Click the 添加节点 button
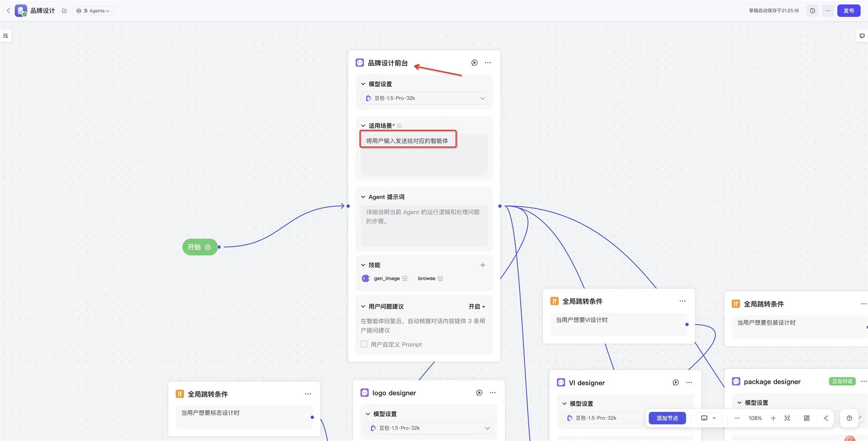 pyautogui.click(x=667, y=418)
